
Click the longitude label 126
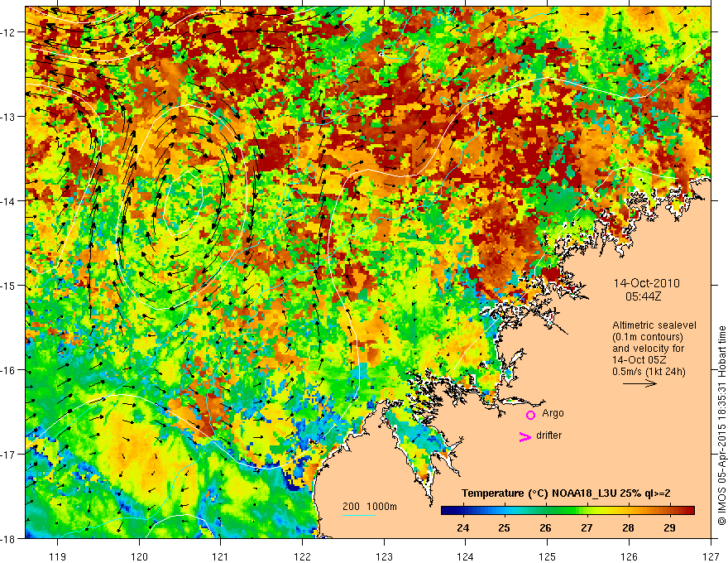(x=629, y=556)
